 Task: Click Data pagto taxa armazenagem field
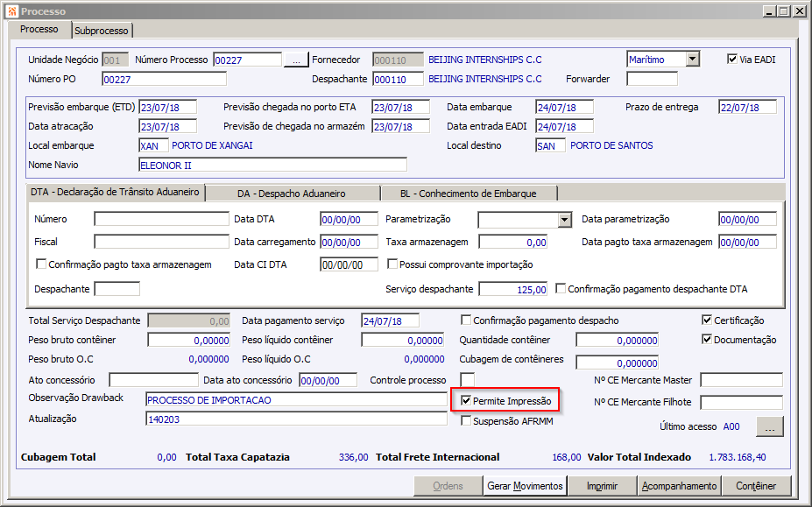click(x=748, y=242)
